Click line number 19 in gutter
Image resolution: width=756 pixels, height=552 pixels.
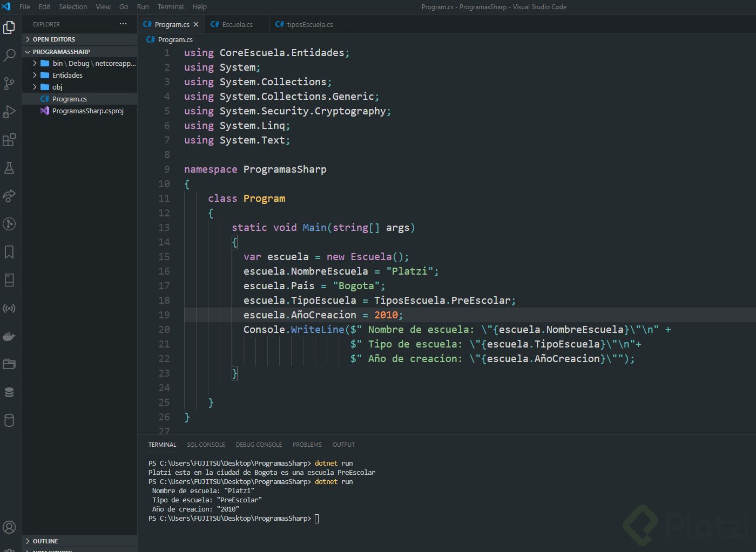pos(164,315)
